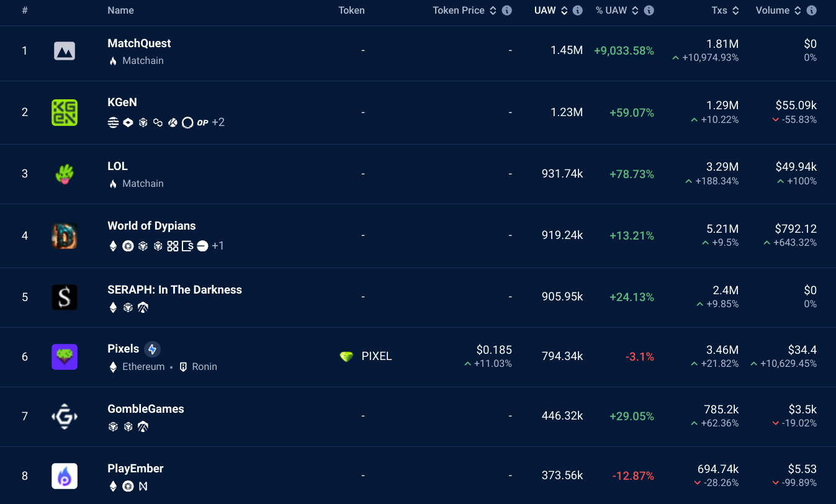
Task: Expand the +2 more chains for KGeN
Action: (218, 122)
